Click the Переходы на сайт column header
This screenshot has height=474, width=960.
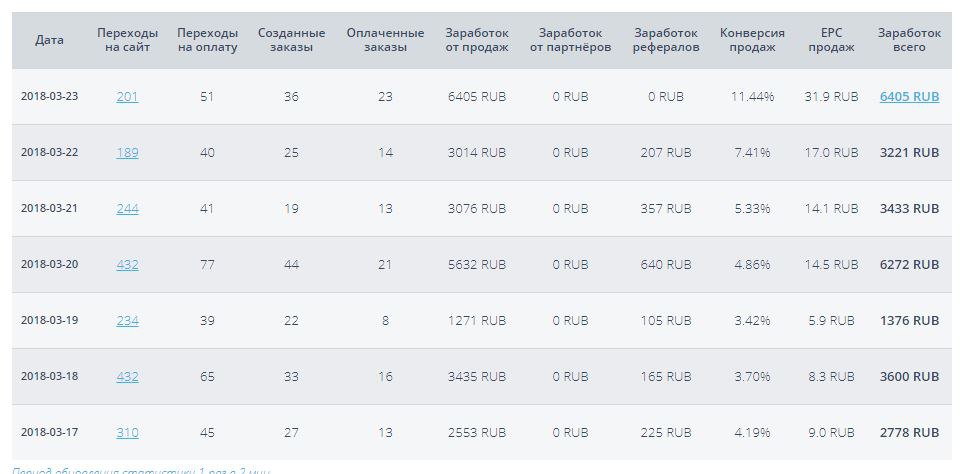[x=127, y=40]
